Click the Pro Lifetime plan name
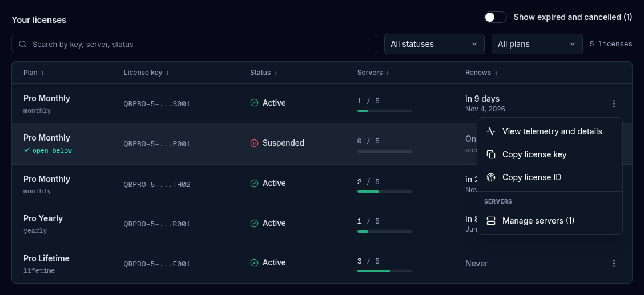Image resolution: width=644 pixels, height=295 pixels. (x=46, y=258)
